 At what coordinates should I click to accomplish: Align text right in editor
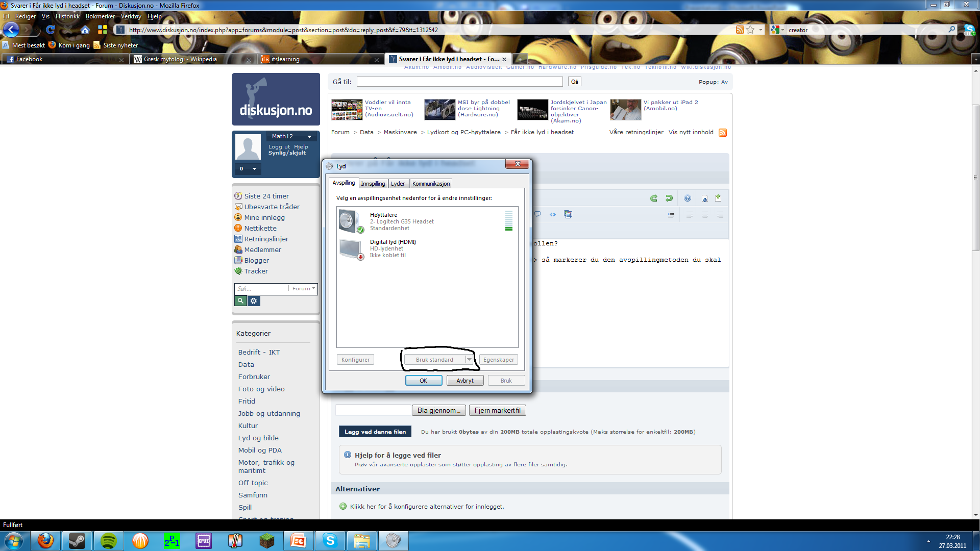pos(720,215)
